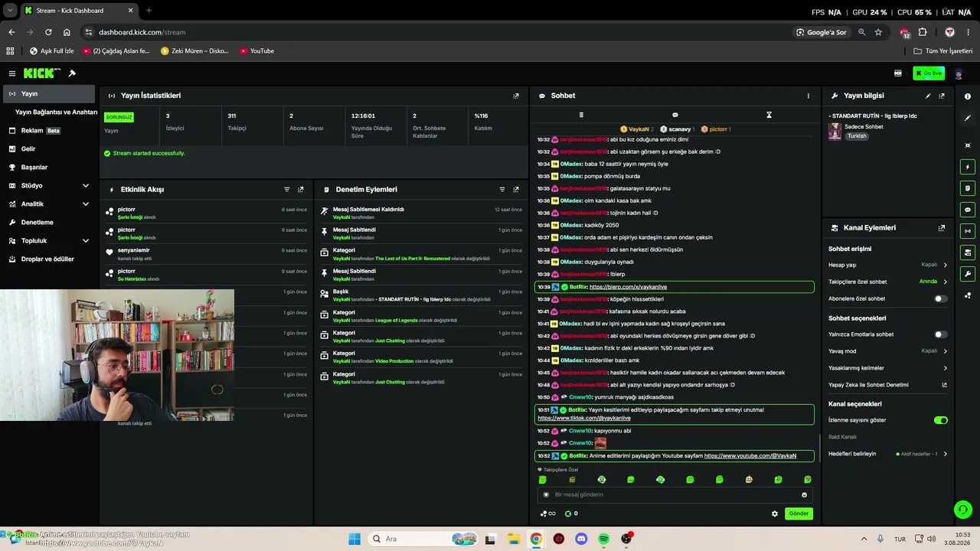This screenshot has height=551, width=980.
Task: Open Takipçilere özel sohbet setting chevron
Action: tap(945, 282)
